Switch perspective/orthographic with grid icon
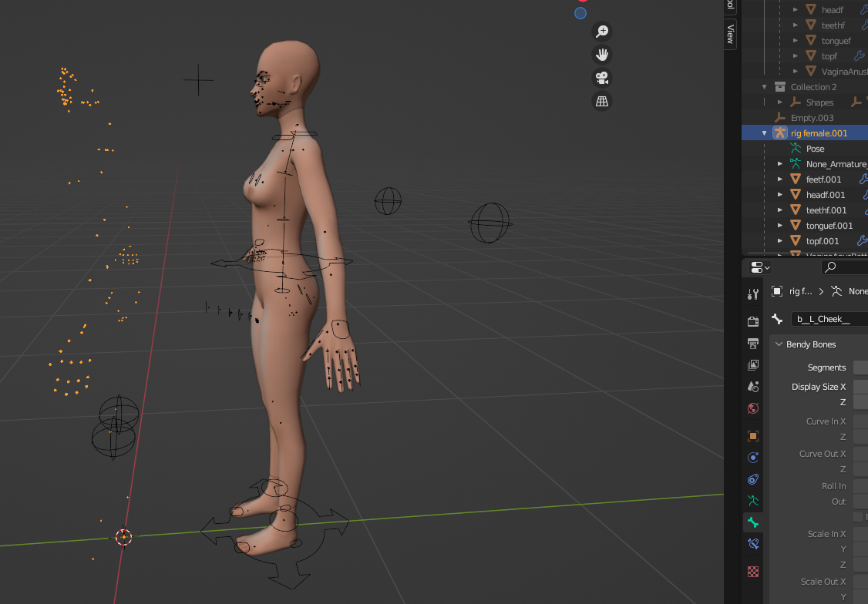Image resolution: width=868 pixels, height=604 pixels. pyautogui.click(x=602, y=101)
